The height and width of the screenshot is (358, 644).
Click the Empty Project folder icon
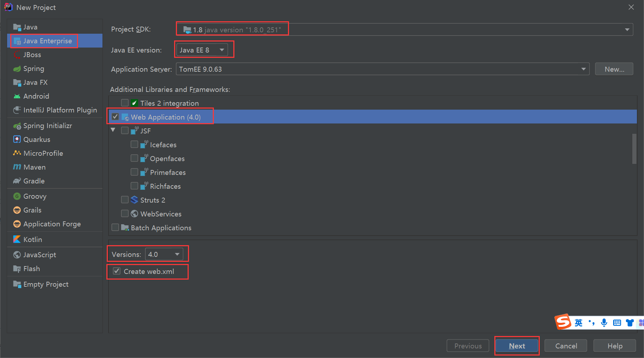[17, 284]
